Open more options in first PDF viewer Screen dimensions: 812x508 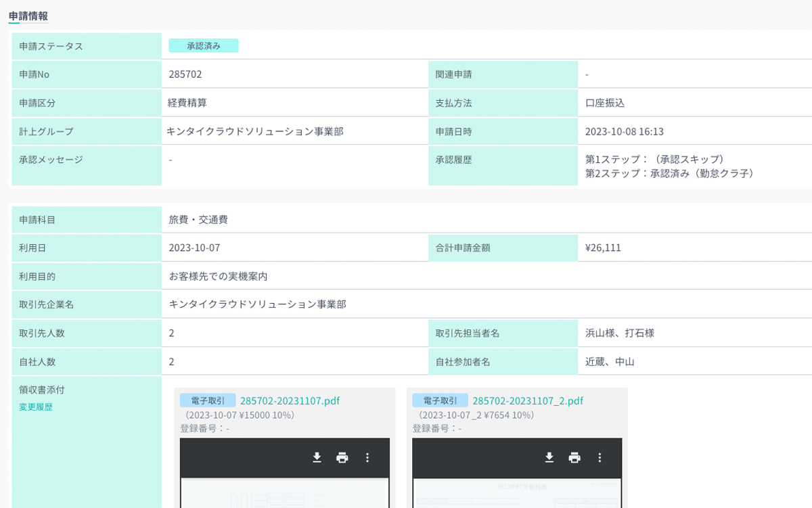(x=367, y=458)
